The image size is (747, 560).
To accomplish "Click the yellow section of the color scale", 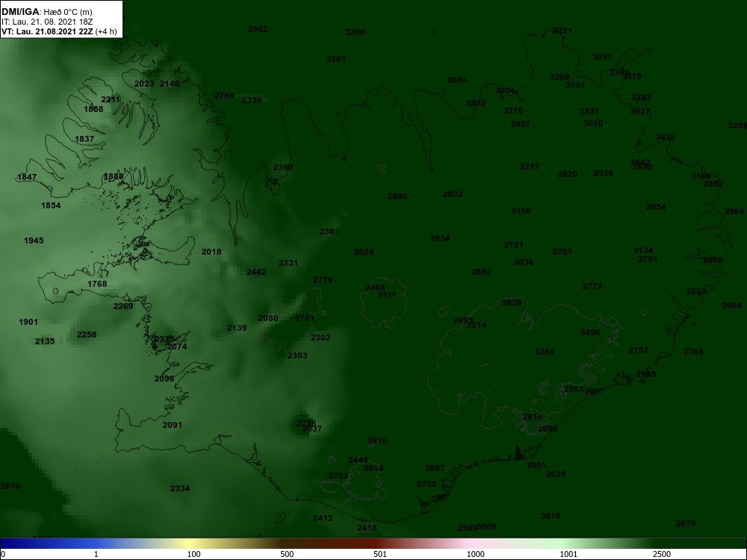I will click(190, 544).
